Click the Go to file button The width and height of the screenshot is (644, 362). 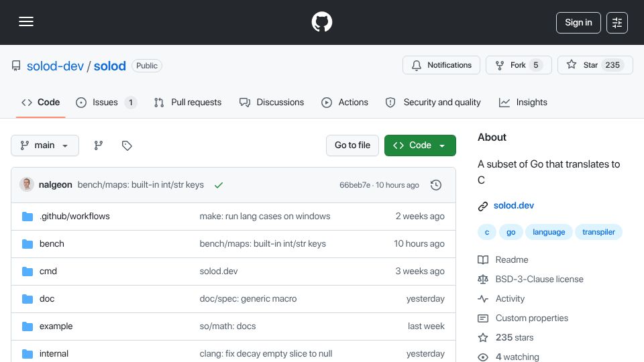[352, 145]
